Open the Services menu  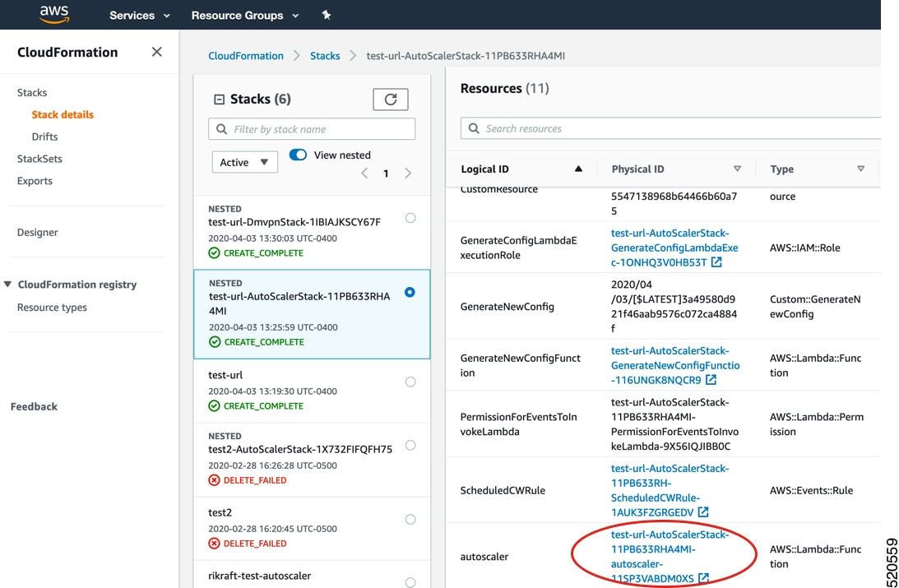point(138,14)
